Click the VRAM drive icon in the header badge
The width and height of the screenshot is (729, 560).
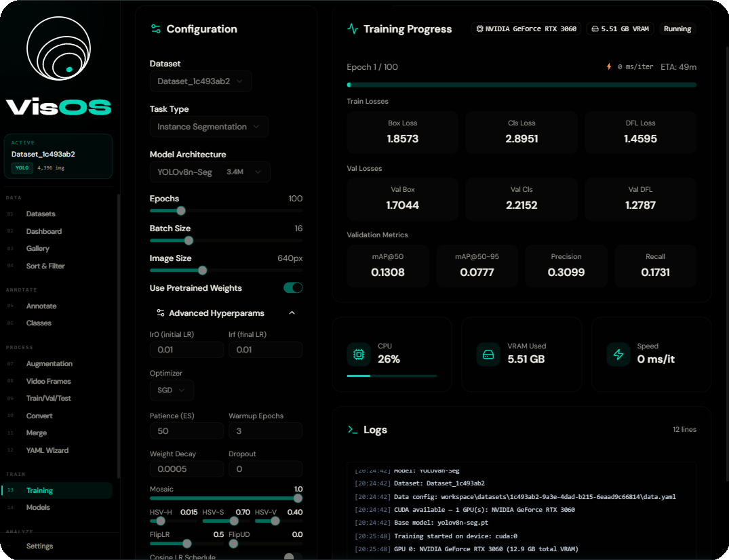(x=595, y=28)
